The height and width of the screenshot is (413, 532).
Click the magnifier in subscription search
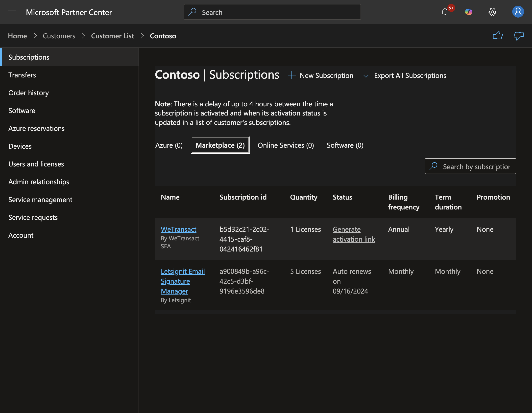[x=434, y=166]
